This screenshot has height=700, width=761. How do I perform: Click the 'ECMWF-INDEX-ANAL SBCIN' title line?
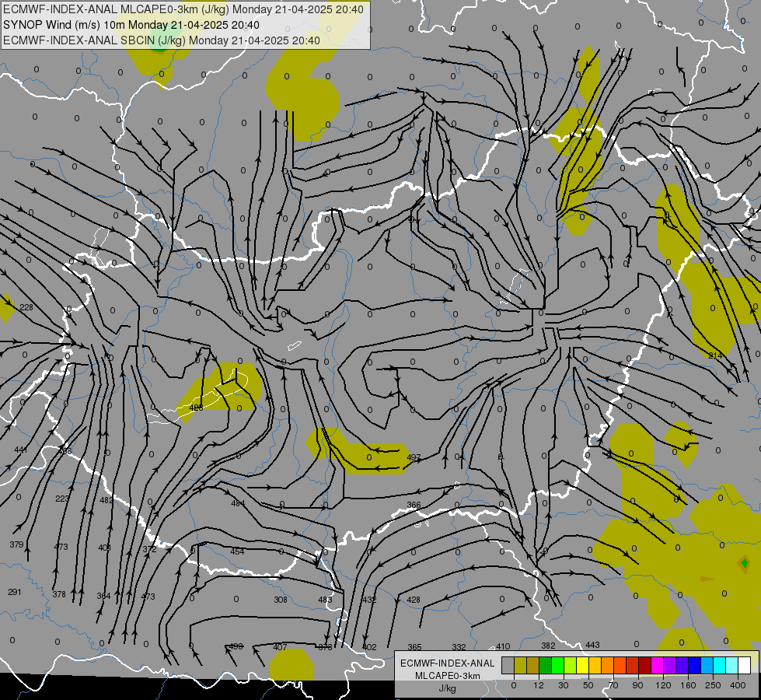coord(162,40)
